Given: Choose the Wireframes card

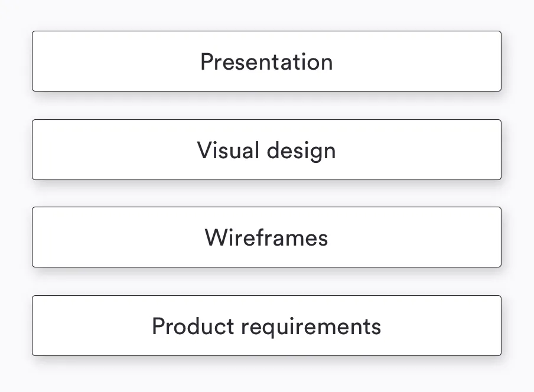Looking at the screenshot, I should coord(266,237).
